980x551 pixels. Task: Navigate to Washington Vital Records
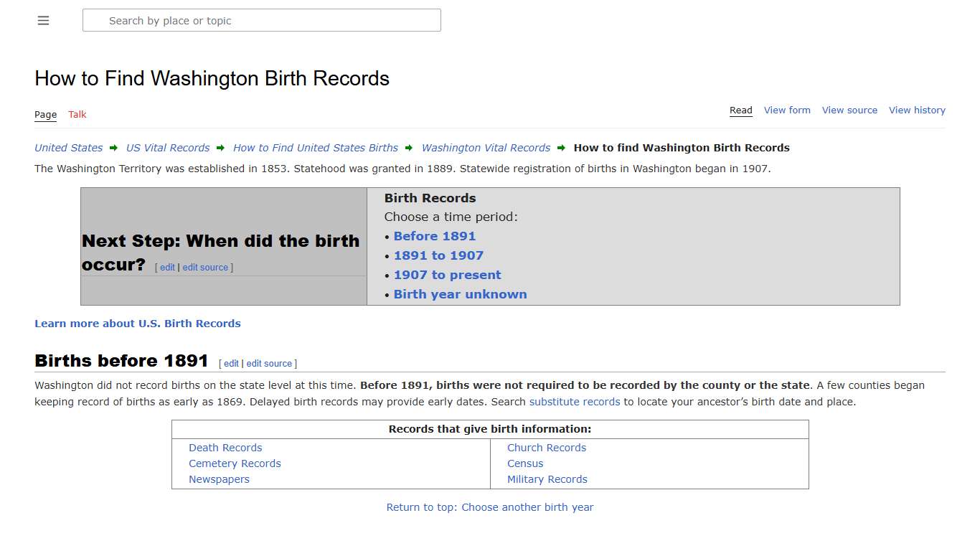click(x=486, y=147)
